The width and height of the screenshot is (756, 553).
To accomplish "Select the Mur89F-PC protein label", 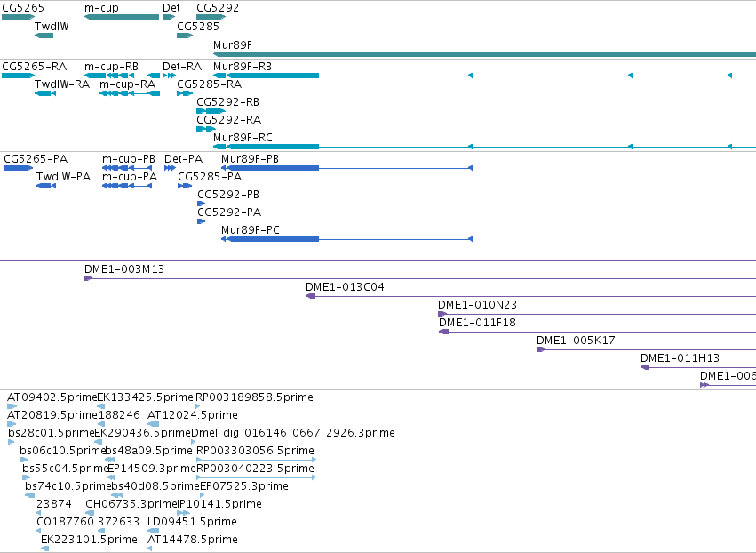I will [251, 230].
